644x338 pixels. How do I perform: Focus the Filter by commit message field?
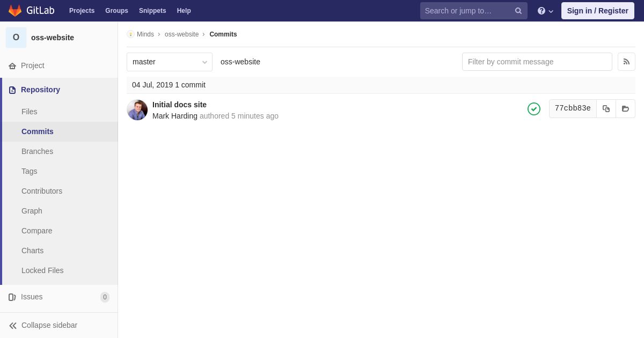(x=537, y=62)
